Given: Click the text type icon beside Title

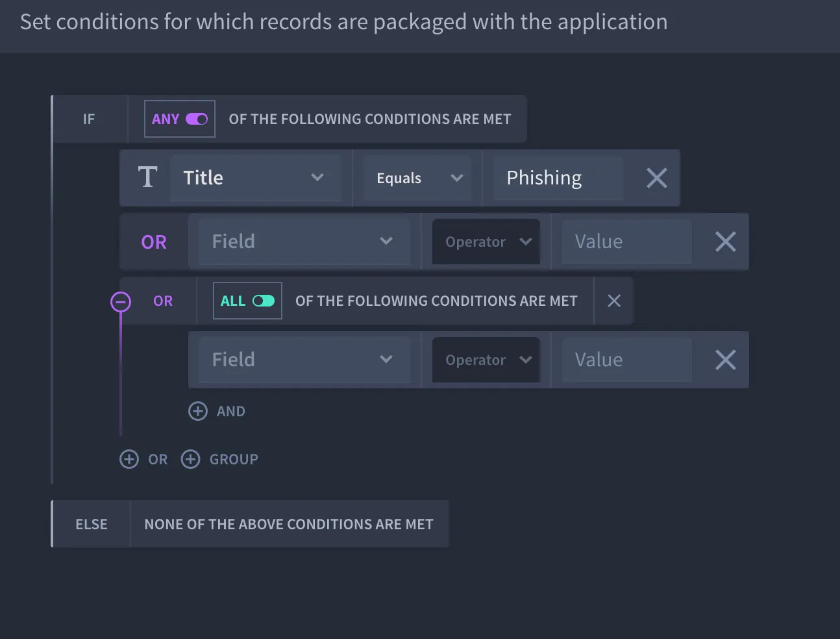Looking at the screenshot, I should pyautogui.click(x=148, y=177).
